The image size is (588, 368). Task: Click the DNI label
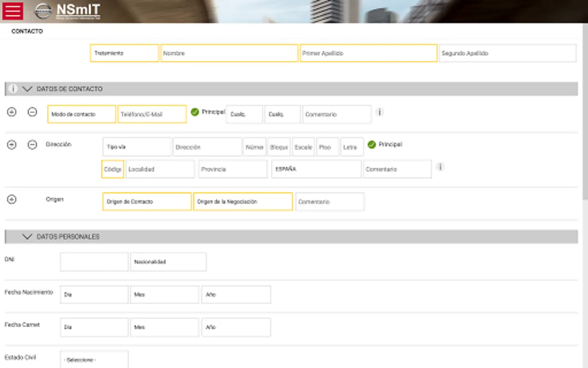(9, 259)
